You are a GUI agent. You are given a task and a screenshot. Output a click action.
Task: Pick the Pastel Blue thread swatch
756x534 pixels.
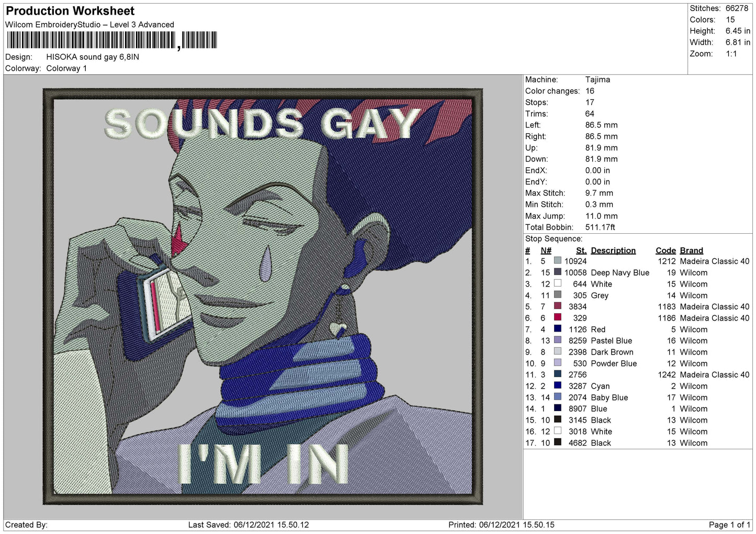[x=558, y=340]
